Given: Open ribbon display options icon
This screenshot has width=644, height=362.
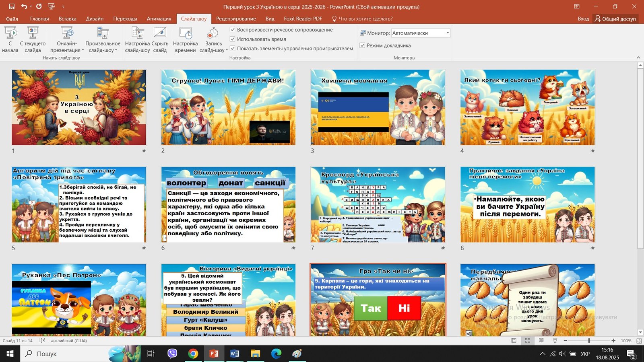Looking at the screenshot, I should [x=577, y=6].
